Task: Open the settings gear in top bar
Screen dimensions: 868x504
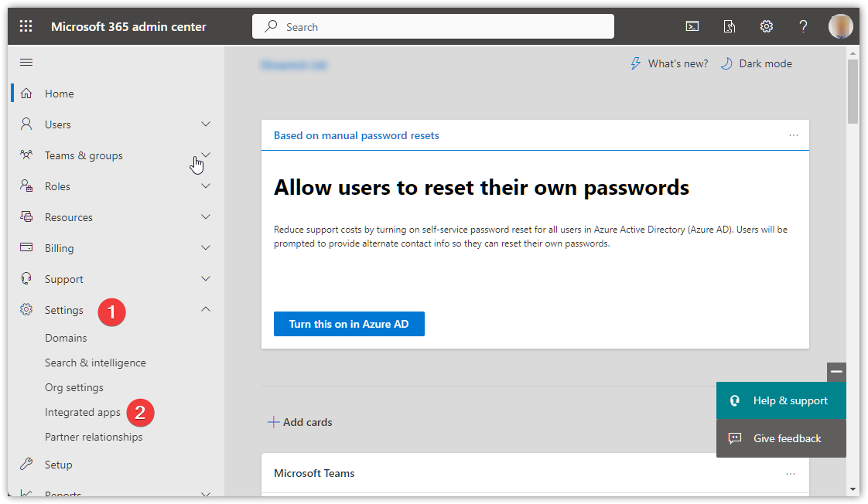Action: [x=766, y=26]
